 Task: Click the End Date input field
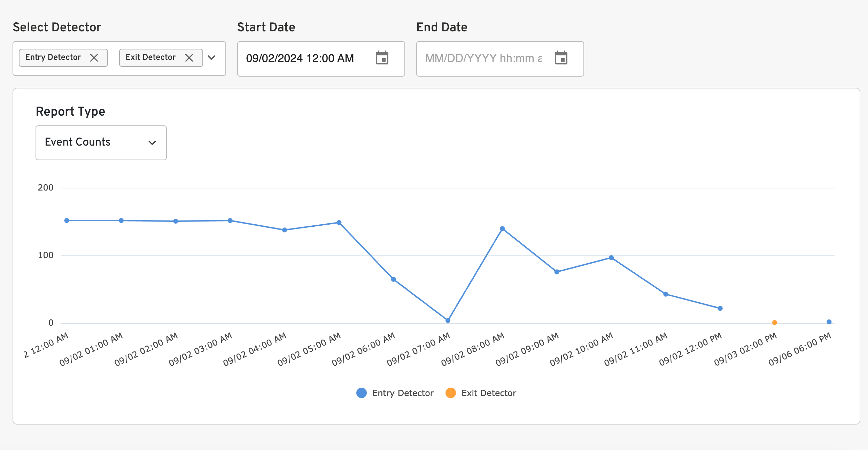[x=483, y=58]
